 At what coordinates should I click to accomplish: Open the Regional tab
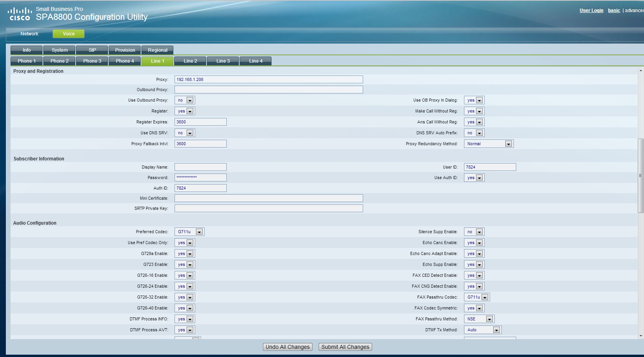pos(157,50)
